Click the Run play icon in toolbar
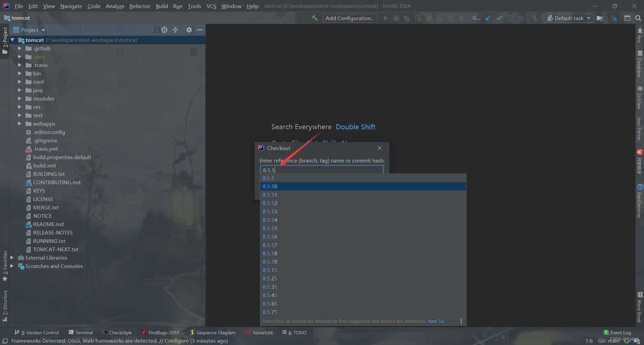This screenshot has height=345, width=644. click(x=385, y=18)
